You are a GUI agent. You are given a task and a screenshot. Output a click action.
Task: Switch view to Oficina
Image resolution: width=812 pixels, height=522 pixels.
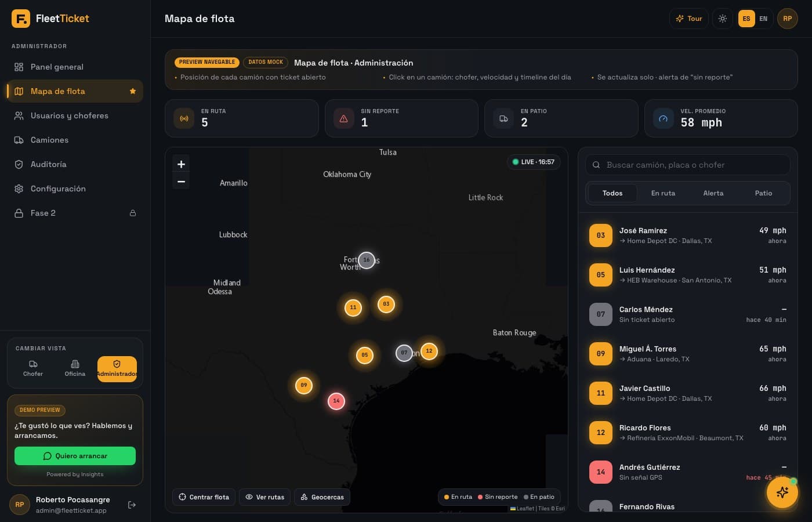point(75,369)
